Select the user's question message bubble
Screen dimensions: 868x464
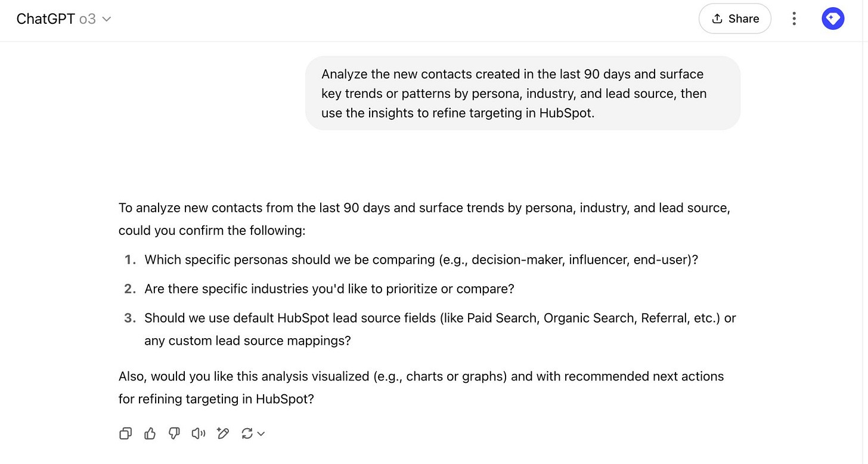[522, 93]
